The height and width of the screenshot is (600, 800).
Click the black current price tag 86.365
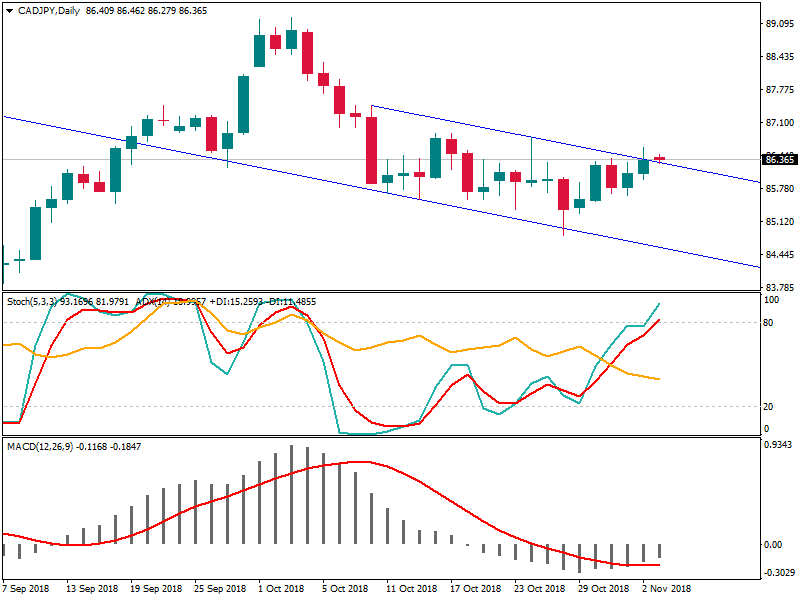pos(780,160)
